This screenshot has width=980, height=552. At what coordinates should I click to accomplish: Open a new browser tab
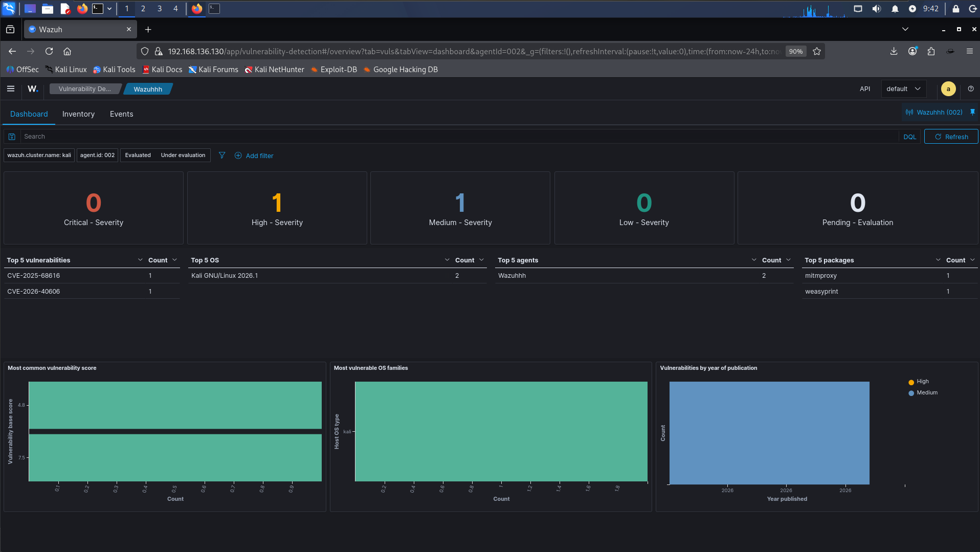click(148, 30)
